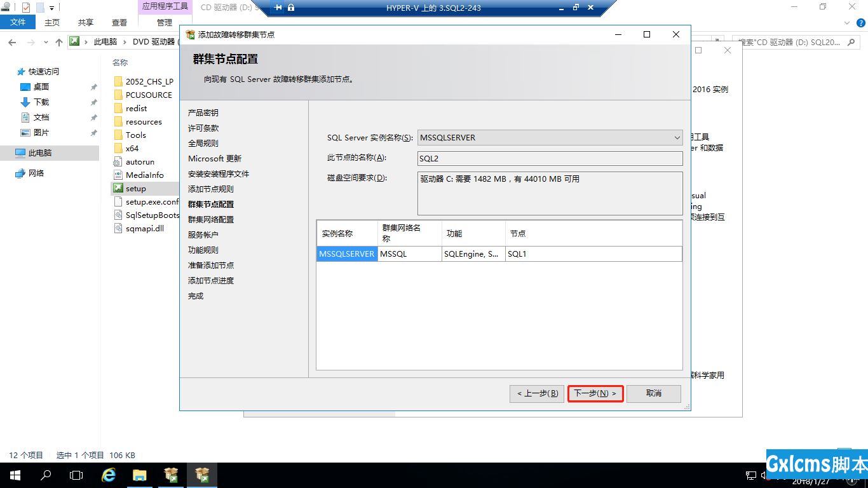Select the MediaInfo file
The width and height of the screenshot is (868, 488).
[x=145, y=175]
